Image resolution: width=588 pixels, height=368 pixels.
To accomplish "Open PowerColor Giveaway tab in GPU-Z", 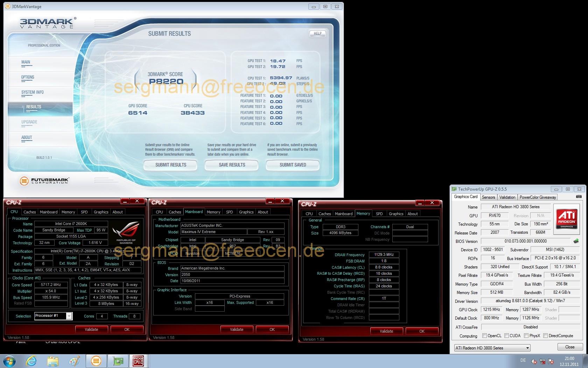I will pyautogui.click(x=538, y=197).
